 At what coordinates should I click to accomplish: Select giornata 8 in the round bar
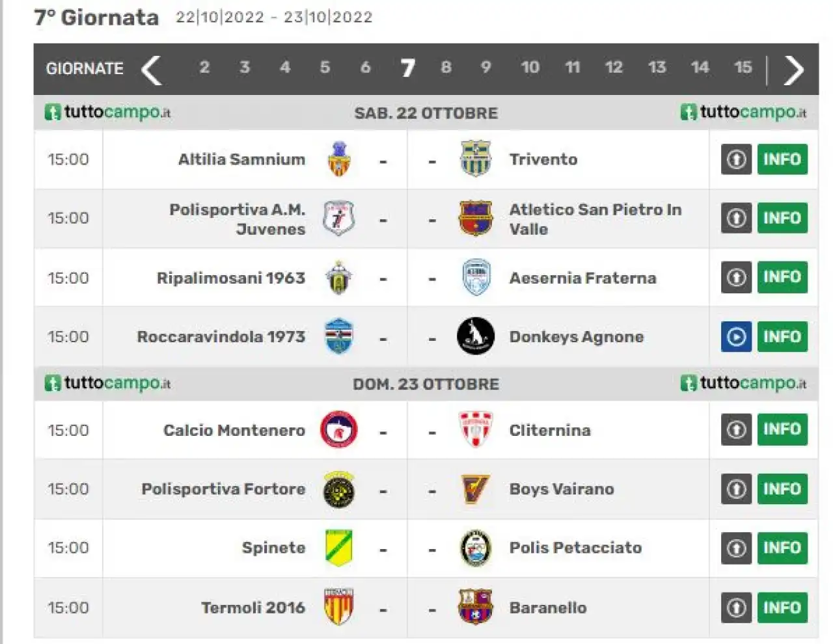point(446,67)
